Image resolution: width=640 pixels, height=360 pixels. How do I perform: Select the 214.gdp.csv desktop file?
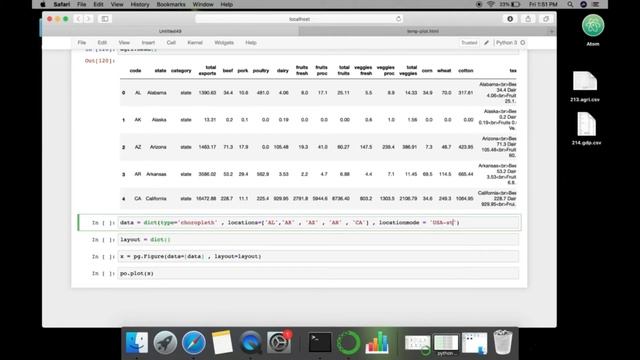tap(587, 129)
